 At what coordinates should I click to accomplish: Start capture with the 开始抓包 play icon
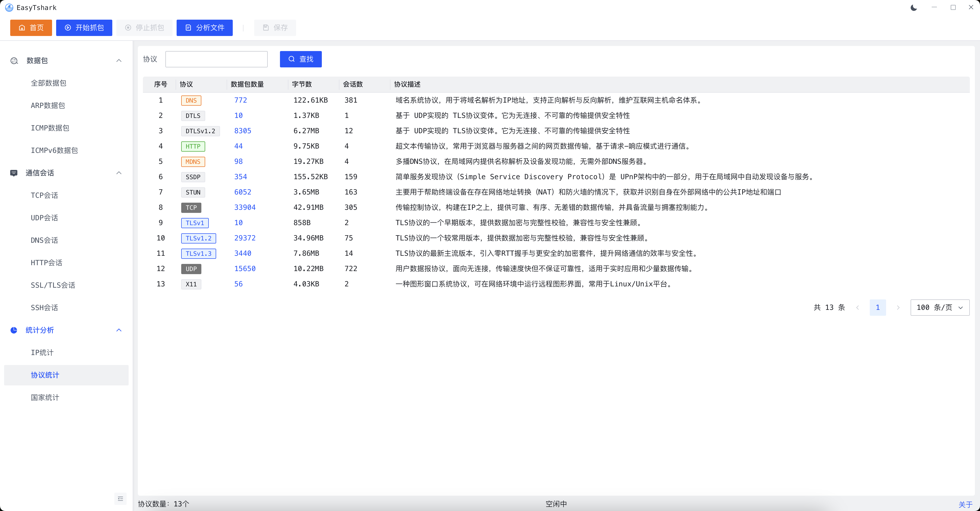click(68, 28)
